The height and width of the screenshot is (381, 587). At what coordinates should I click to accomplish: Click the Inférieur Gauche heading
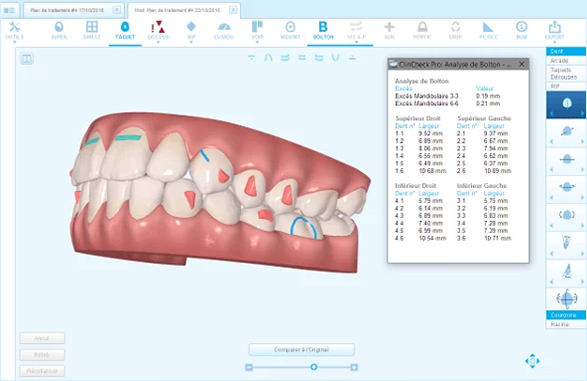click(482, 186)
